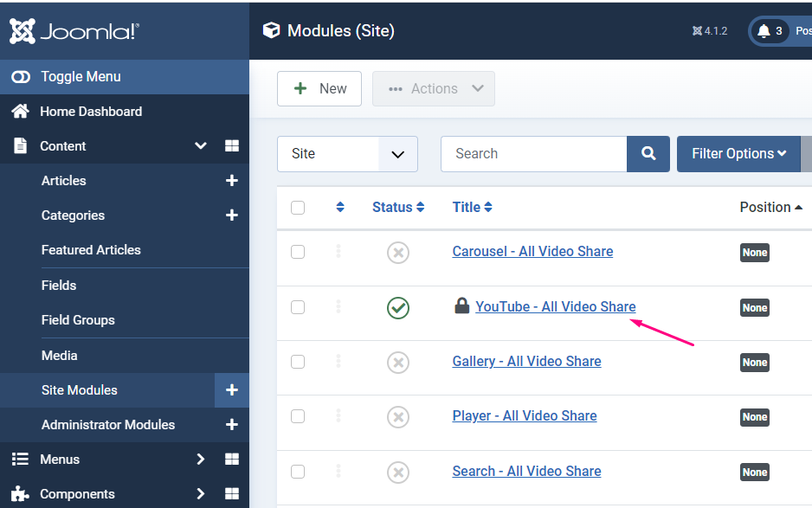Viewport: 812px width, 508px height.
Task: Sort modules by Title column
Action: 472,207
